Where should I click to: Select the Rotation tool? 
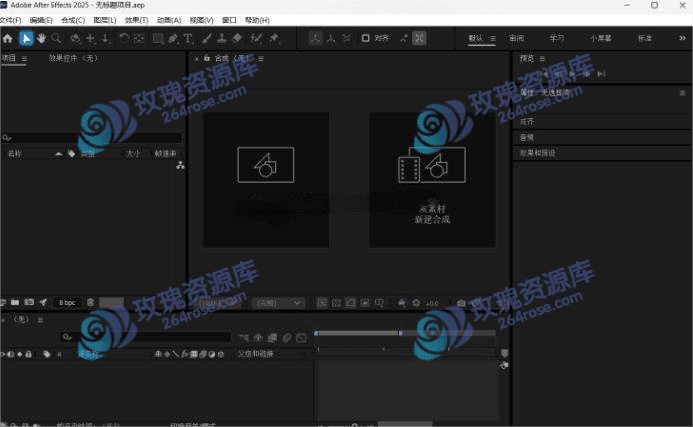pos(124,38)
